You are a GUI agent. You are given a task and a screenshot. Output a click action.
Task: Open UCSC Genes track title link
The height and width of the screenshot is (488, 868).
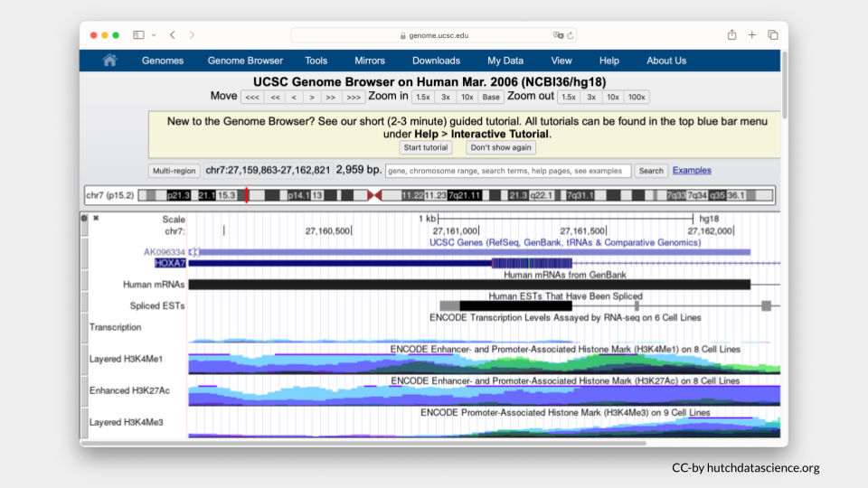tap(565, 242)
